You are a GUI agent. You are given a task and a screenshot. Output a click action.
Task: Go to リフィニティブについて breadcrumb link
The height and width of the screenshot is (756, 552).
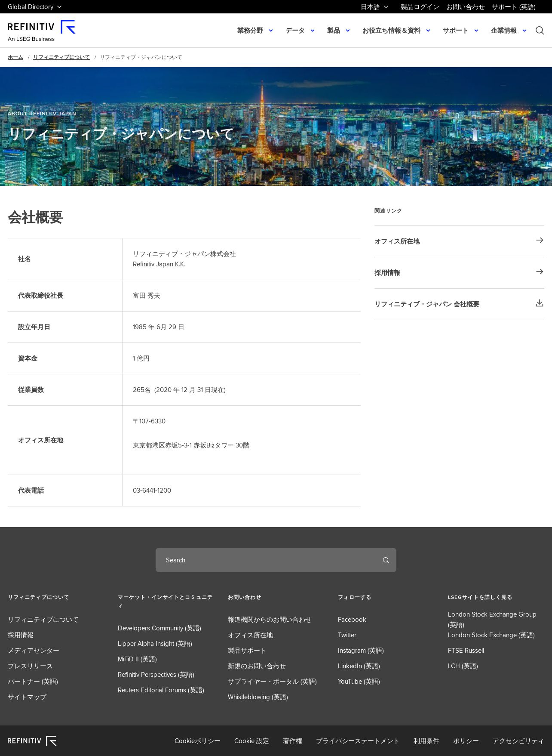click(61, 57)
